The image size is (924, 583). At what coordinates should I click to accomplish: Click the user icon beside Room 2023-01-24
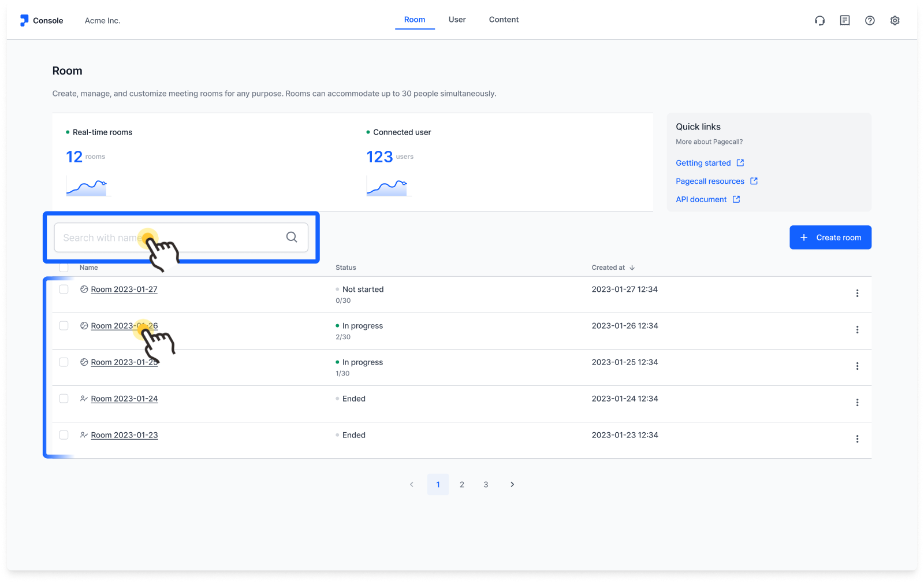(84, 399)
